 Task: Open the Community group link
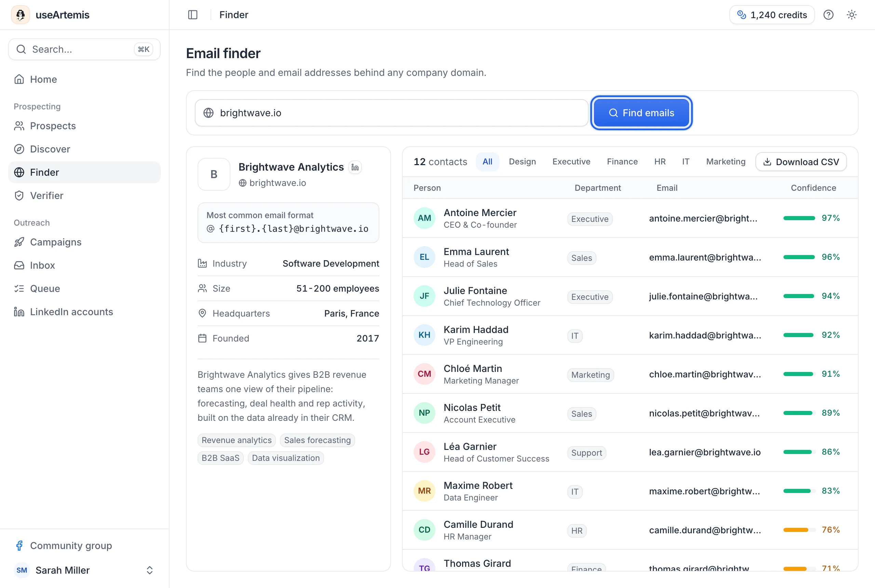tap(84, 545)
